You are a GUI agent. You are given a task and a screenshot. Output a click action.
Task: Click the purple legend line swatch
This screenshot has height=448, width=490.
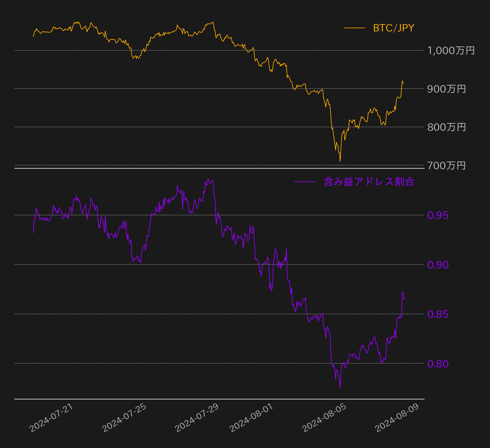305,182
